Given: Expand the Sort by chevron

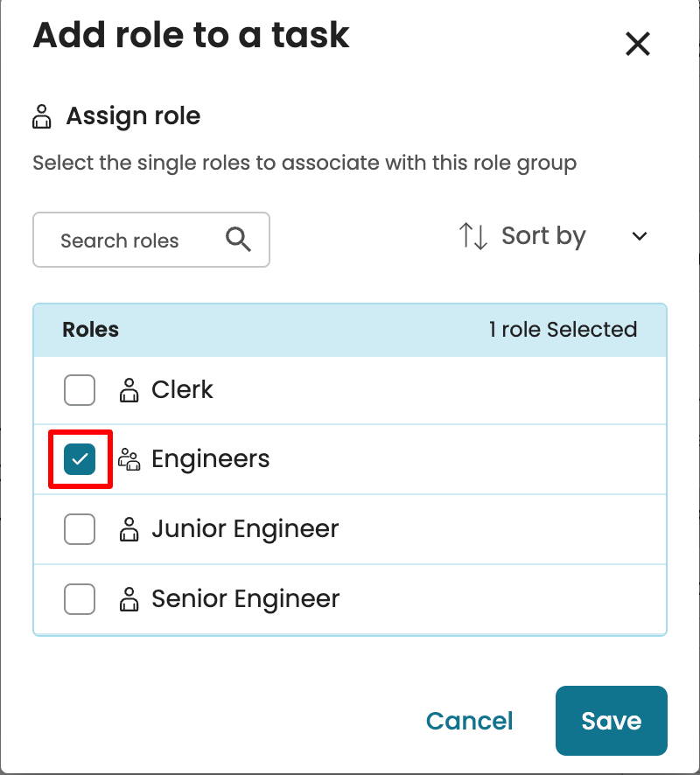Looking at the screenshot, I should (640, 236).
